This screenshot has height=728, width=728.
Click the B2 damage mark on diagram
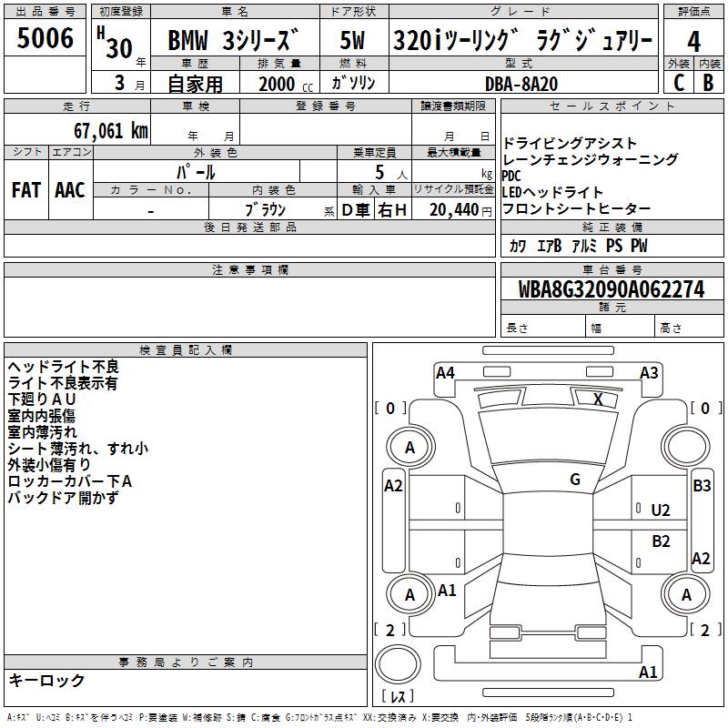coord(661,541)
